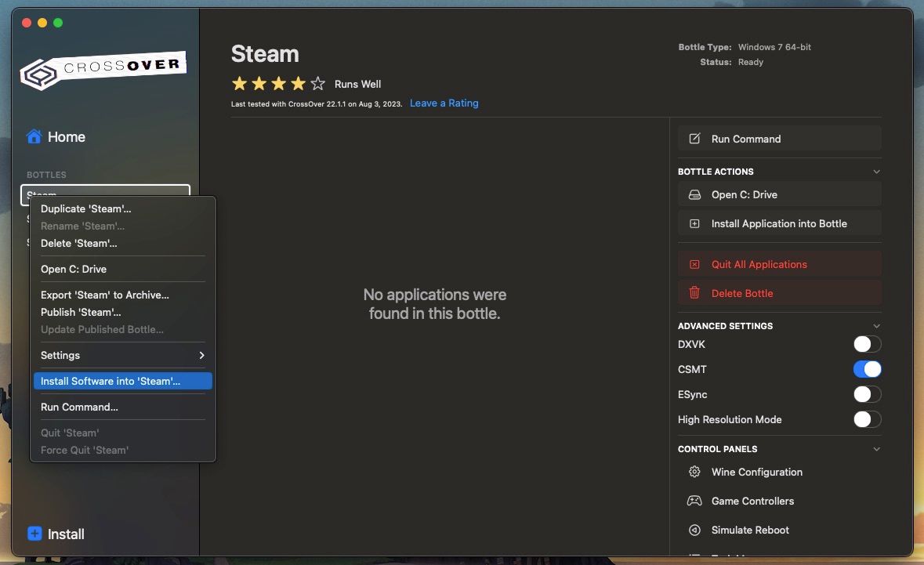Viewport: 924px width, 565px height.
Task: Click the Install Application plus-box icon
Action: 695,224
